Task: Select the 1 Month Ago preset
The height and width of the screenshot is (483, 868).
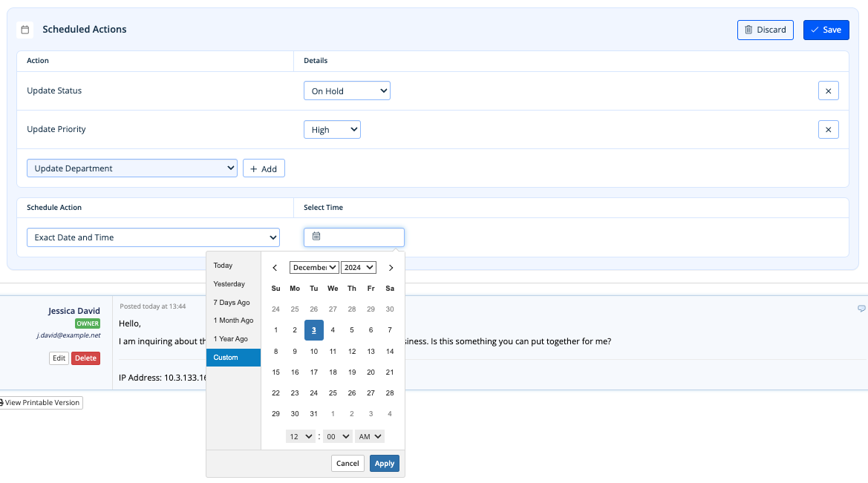Action: [233, 320]
